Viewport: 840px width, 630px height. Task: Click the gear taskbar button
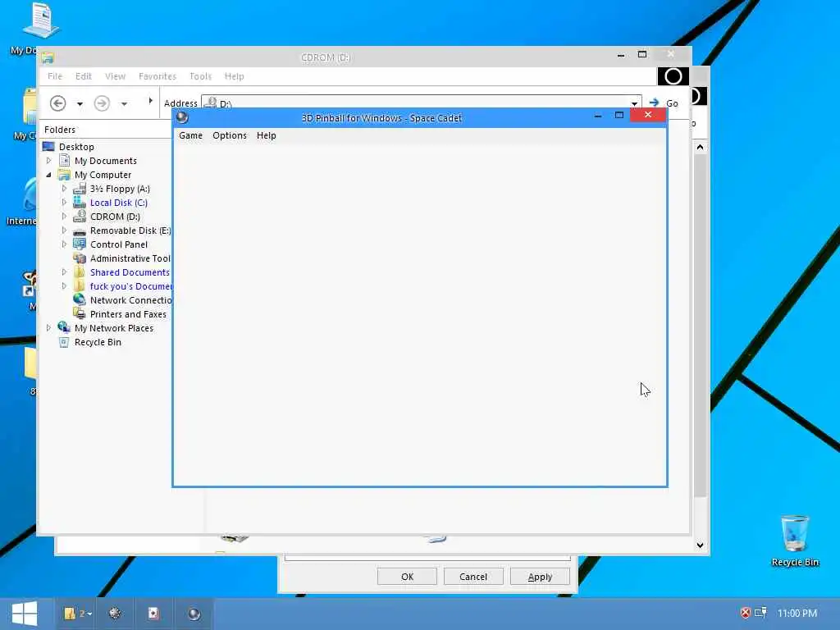click(x=115, y=614)
